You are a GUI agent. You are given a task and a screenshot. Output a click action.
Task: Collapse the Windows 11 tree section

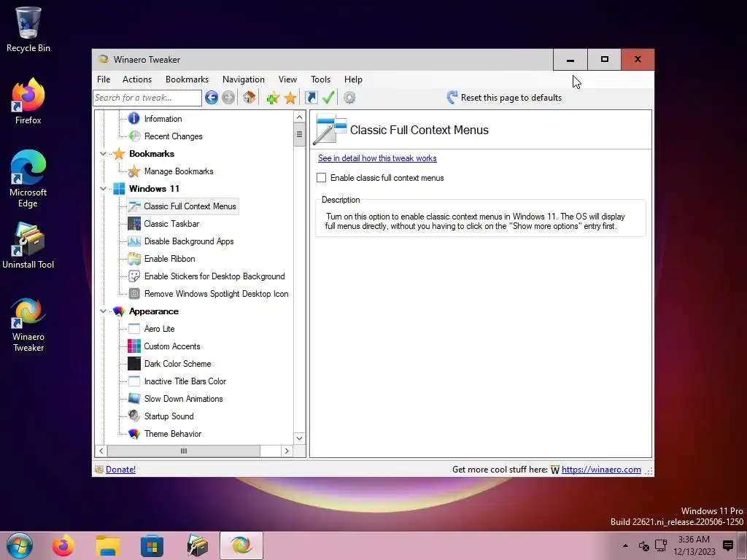[103, 189]
